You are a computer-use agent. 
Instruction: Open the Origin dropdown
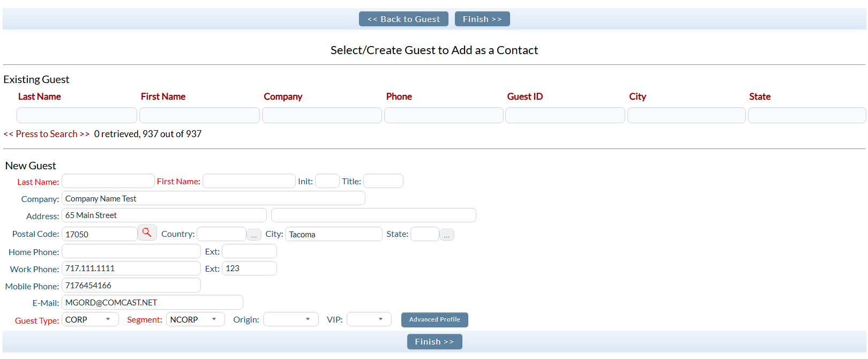pos(291,319)
